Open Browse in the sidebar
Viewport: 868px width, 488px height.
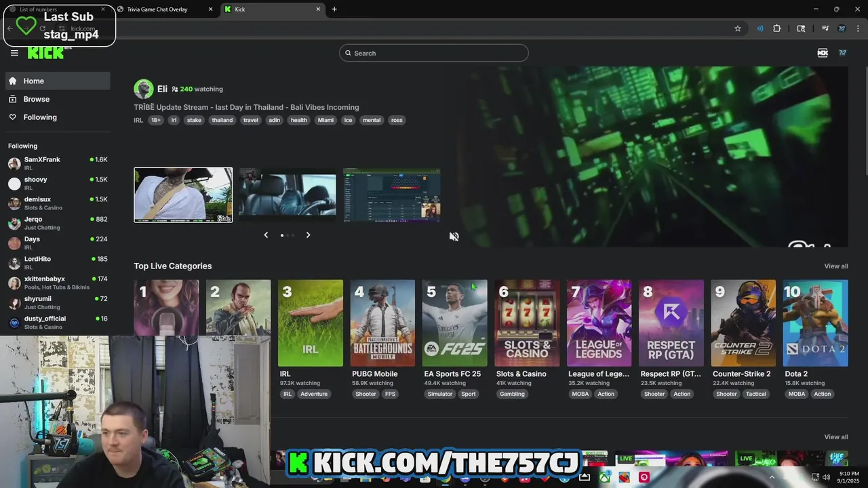pos(58,99)
